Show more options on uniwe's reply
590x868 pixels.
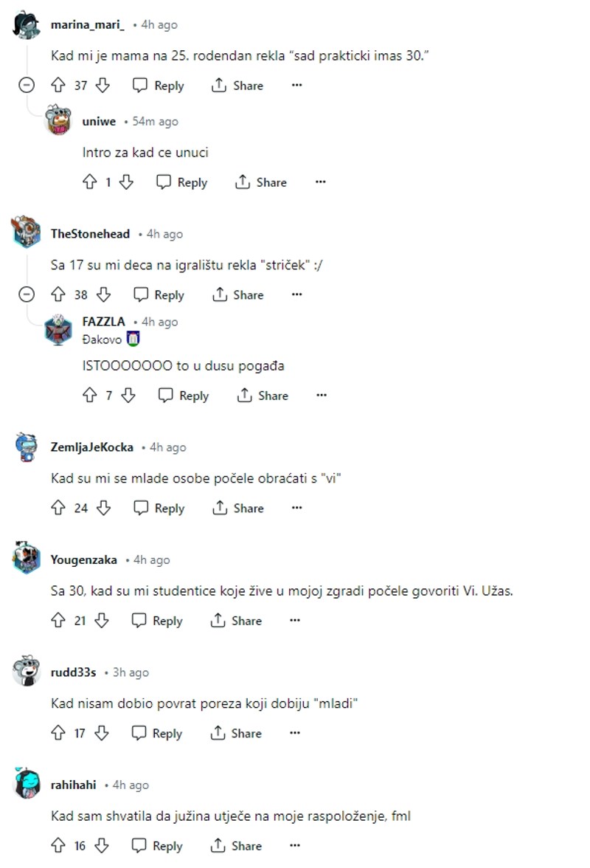(x=320, y=182)
